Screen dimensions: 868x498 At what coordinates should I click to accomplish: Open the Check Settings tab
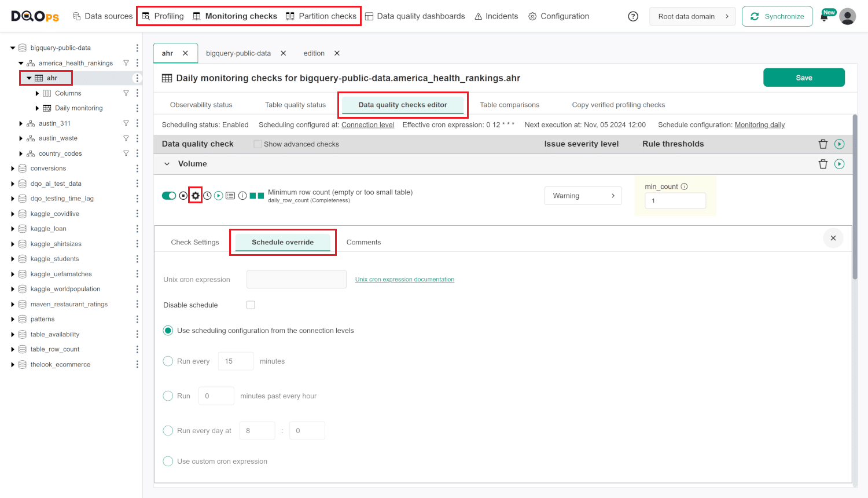(x=195, y=242)
